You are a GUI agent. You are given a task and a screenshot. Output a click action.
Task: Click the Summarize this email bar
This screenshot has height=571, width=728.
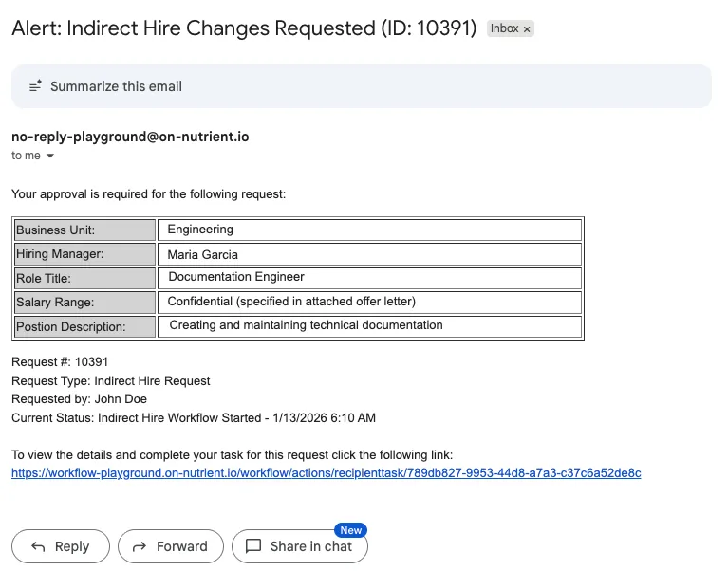click(362, 86)
